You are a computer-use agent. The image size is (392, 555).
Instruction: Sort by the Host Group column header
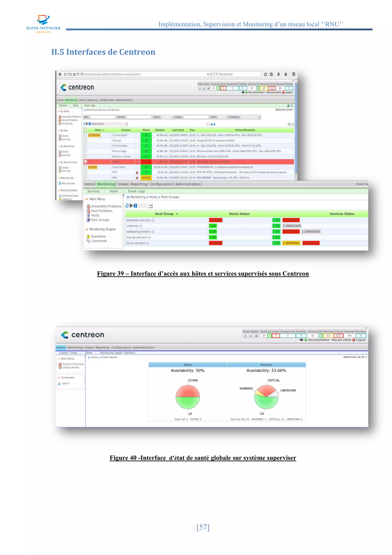167,214
